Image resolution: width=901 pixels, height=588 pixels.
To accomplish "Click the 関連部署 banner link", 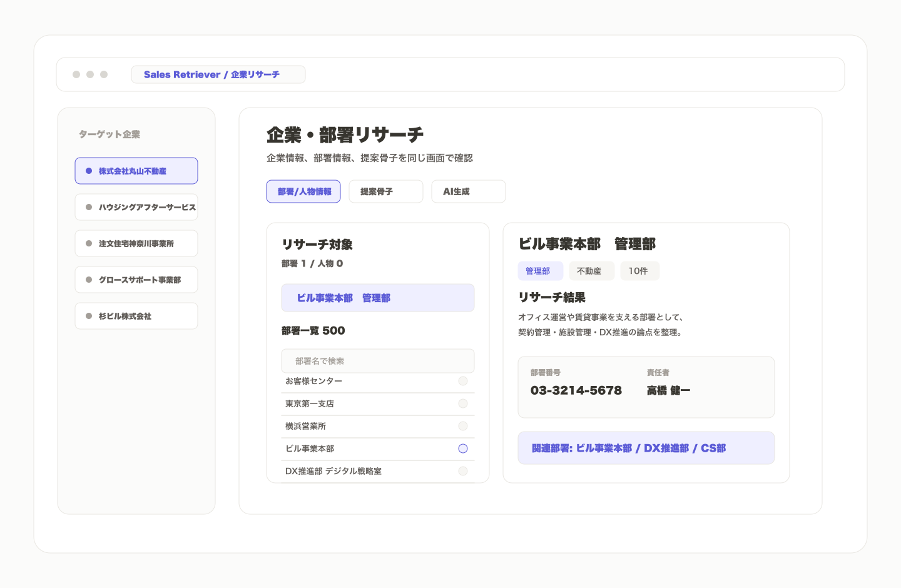I will (x=646, y=448).
